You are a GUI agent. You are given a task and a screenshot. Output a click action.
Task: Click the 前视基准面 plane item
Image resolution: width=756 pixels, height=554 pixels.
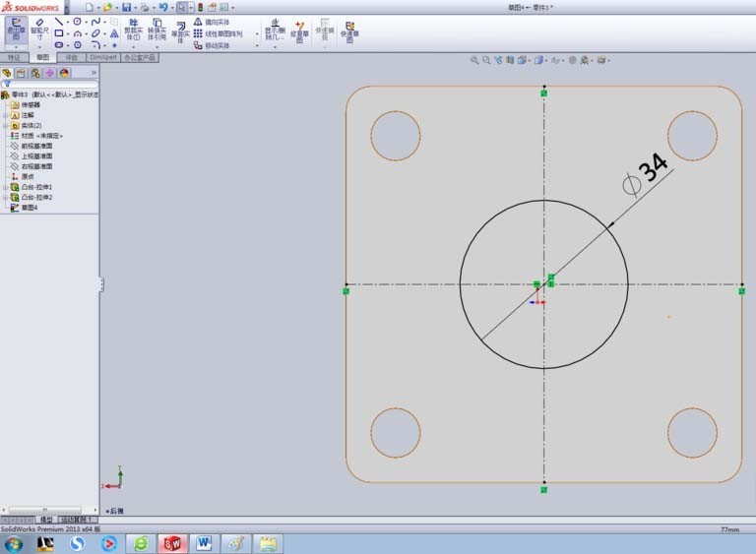click(36, 146)
